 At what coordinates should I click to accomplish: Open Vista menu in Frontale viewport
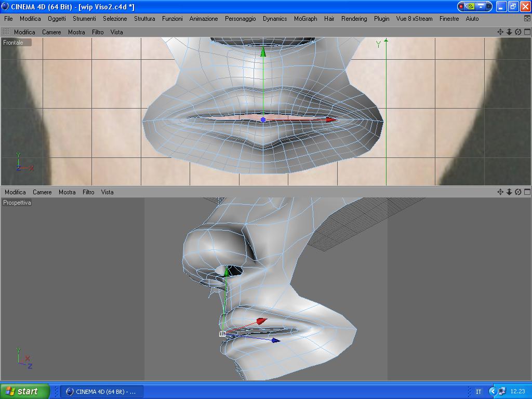pos(116,32)
